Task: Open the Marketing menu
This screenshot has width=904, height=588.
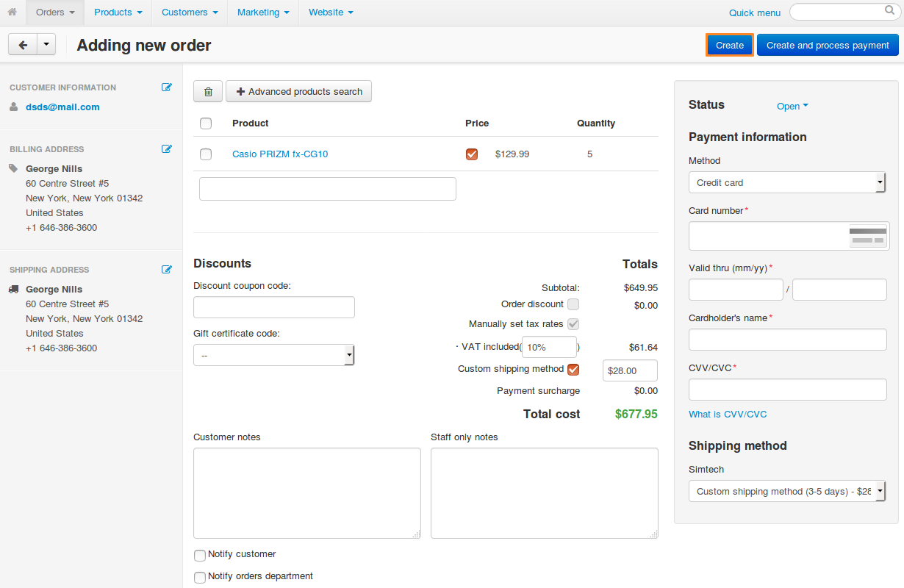Action: 263,12
